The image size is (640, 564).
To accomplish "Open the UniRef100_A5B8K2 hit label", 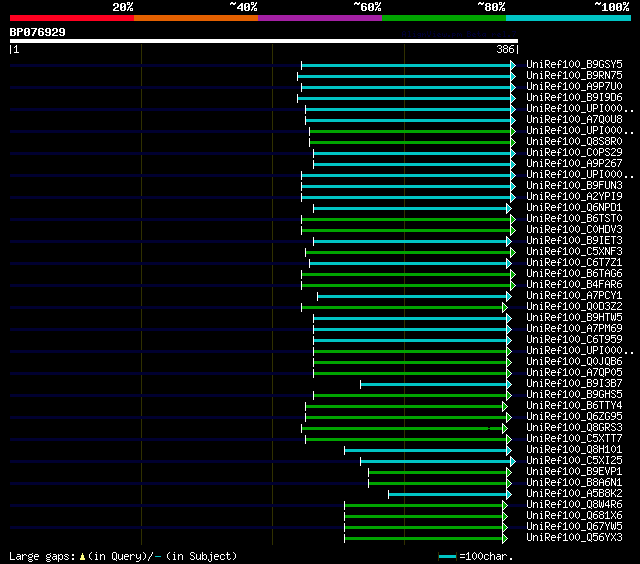I will pos(574,494).
